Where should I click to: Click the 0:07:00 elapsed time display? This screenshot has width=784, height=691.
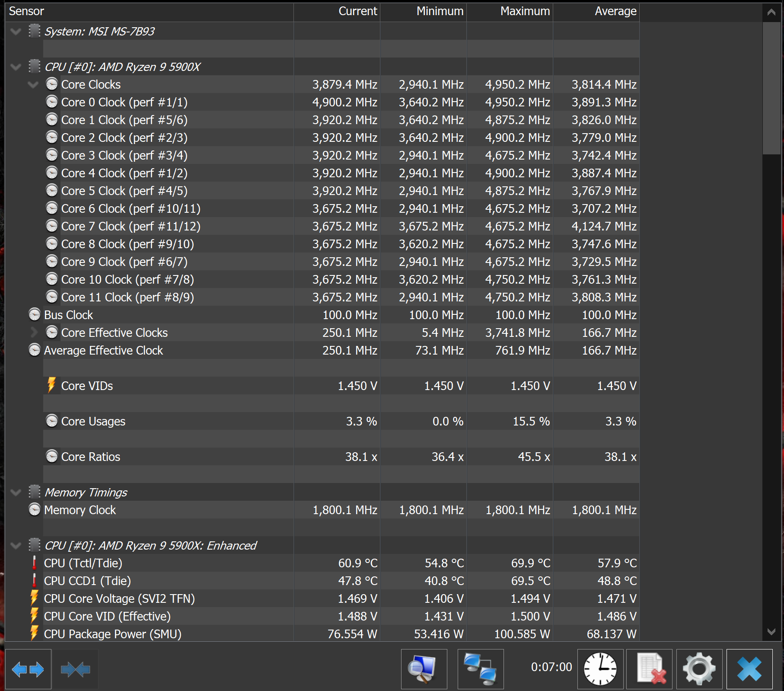[551, 667]
